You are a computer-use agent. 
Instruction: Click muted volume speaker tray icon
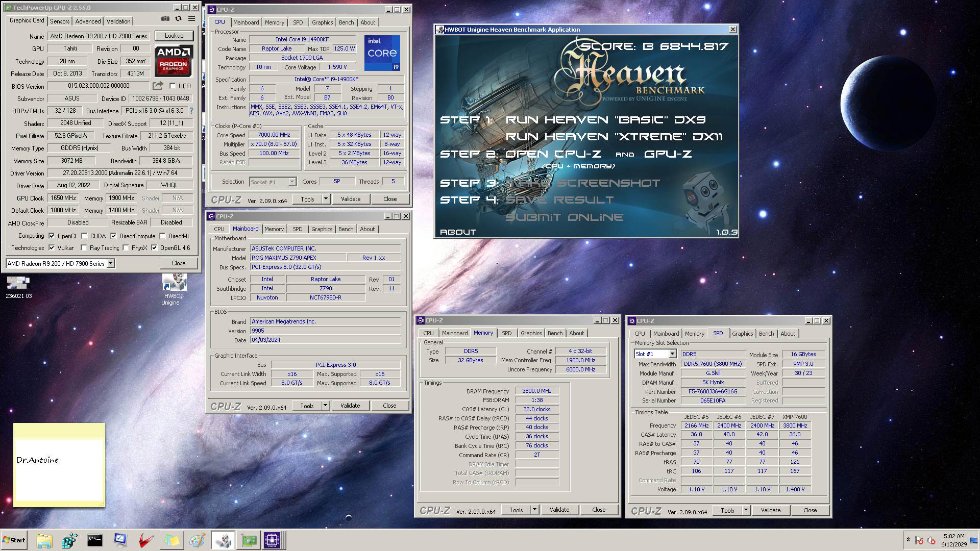(932, 540)
